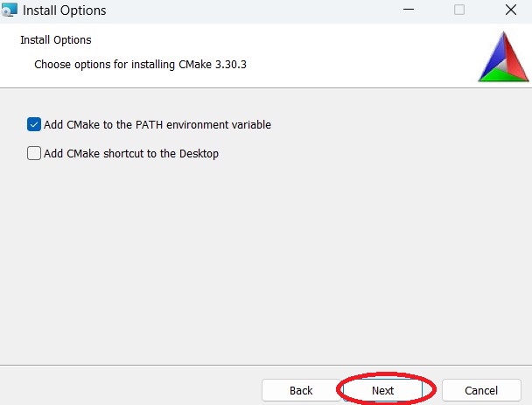Click the greyed-out maximize window button

[x=459, y=10]
